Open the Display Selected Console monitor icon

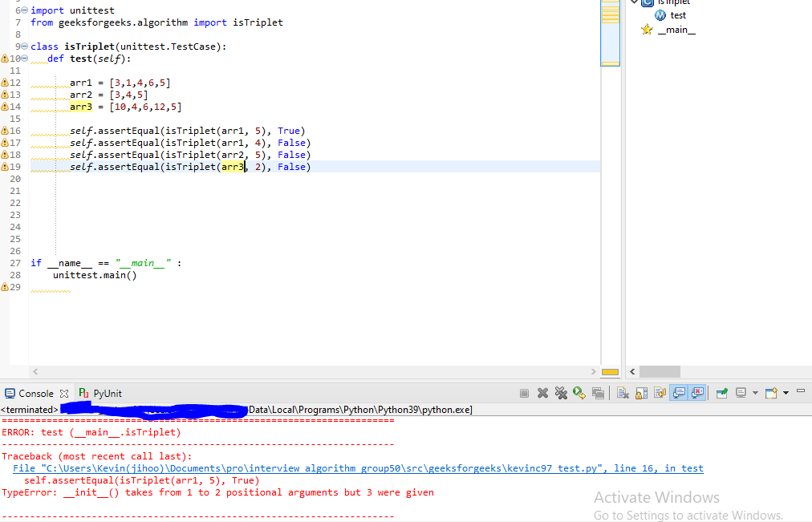(x=741, y=393)
